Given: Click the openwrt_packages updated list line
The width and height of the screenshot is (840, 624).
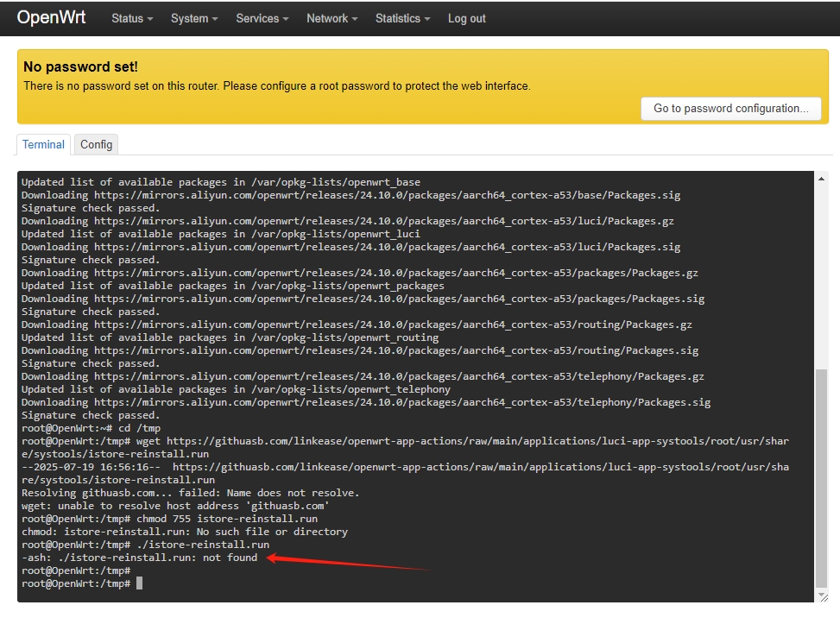Looking at the screenshot, I should (232, 286).
